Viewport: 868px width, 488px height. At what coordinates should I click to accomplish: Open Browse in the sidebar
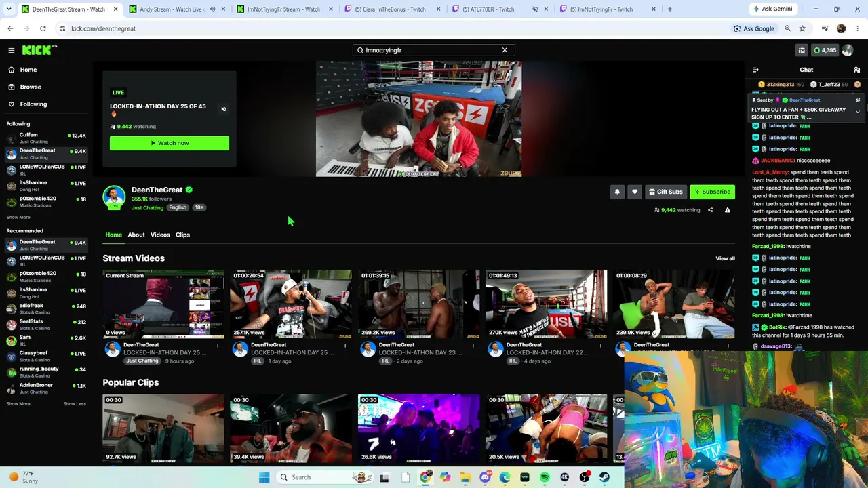[30, 87]
